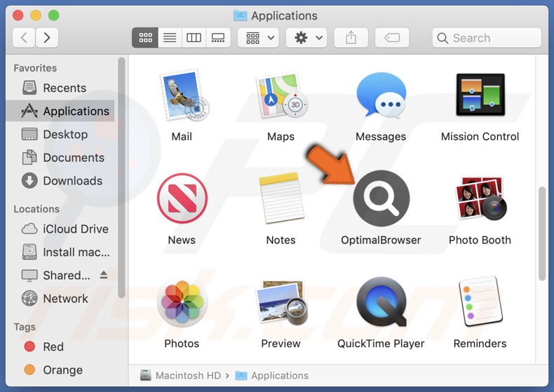Open the Maps application icon

281,95
